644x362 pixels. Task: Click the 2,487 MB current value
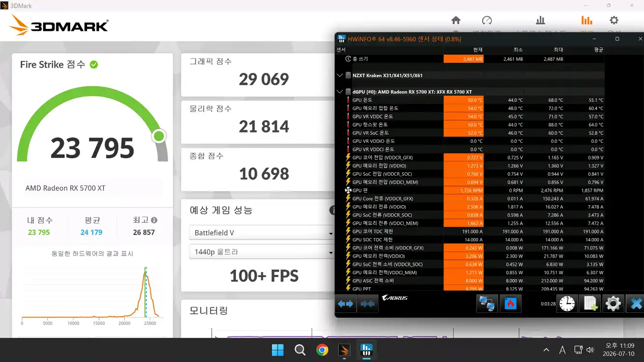[472, 59]
